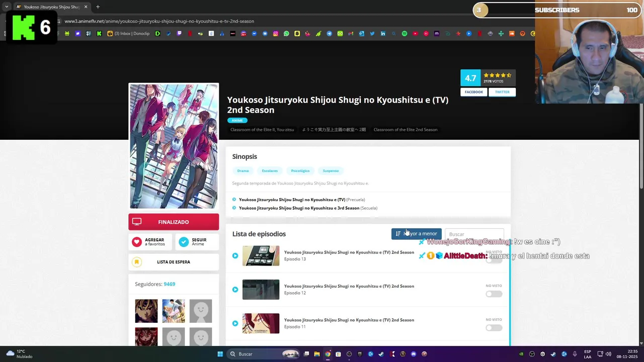Sort episodes with Mayor a menor button
Image resolution: width=644 pixels, height=362 pixels.
click(x=417, y=234)
